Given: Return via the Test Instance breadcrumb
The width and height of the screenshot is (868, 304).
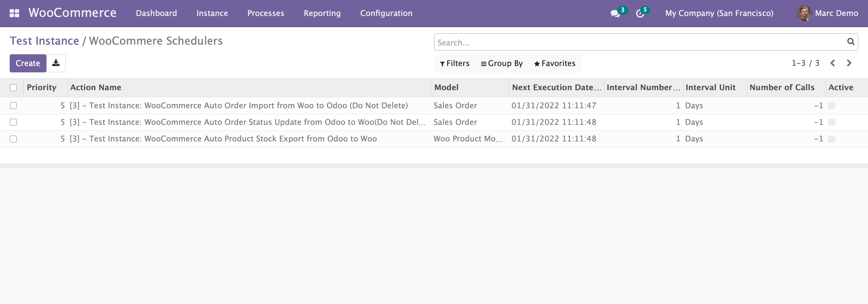Looking at the screenshot, I should (44, 40).
